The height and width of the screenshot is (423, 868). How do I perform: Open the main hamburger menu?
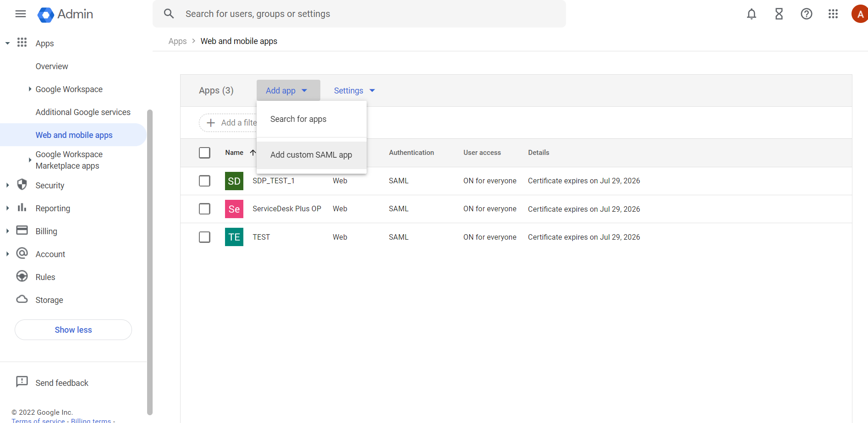pyautogui.click(x=21, y=14)
